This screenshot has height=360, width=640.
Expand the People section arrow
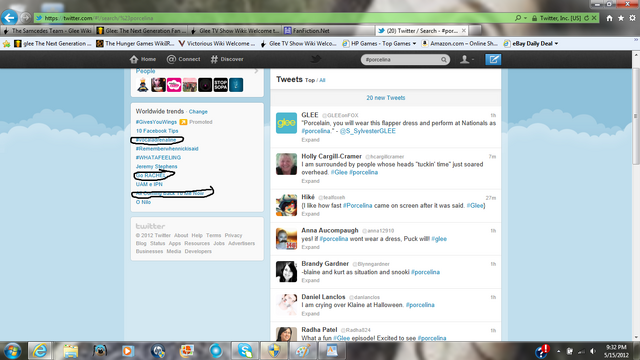(x=256, y=71)
